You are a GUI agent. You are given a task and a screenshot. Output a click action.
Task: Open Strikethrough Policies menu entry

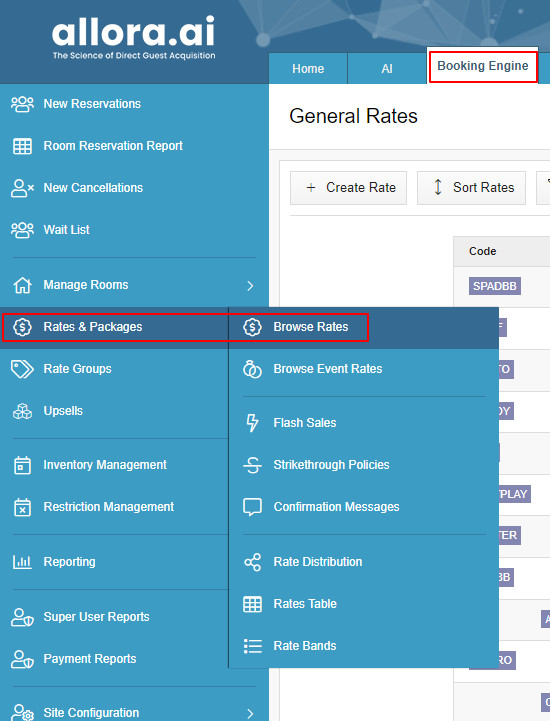(x=364, y=465)
